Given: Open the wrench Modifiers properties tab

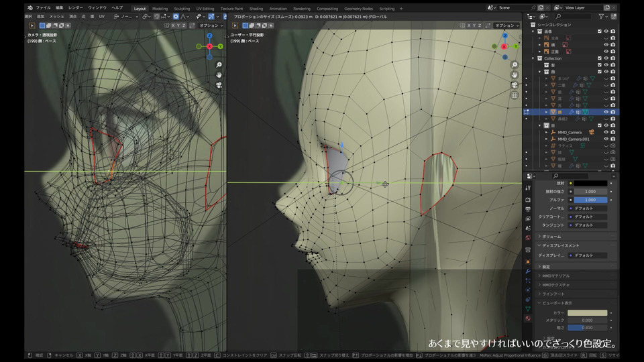Looking at the screenshot, I should pyautogui.click(x=528, y=271).
